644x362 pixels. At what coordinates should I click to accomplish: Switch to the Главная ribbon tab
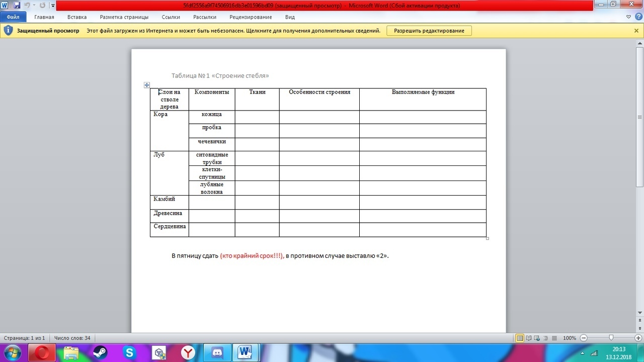pyautogui.click(x=44, y=17)
